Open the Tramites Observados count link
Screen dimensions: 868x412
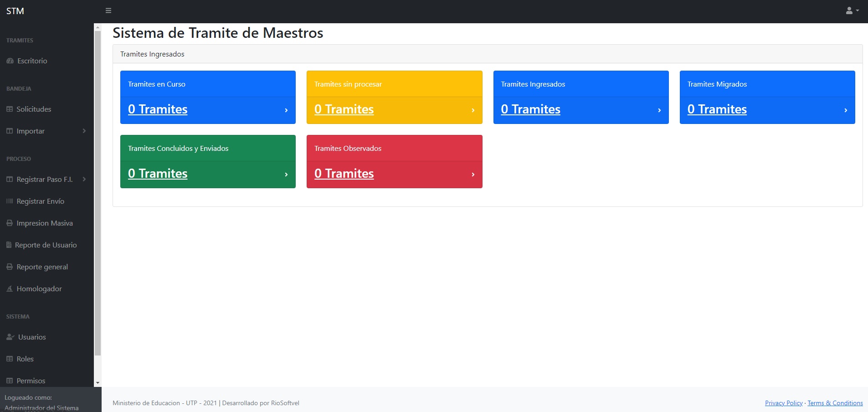(344, 174)
